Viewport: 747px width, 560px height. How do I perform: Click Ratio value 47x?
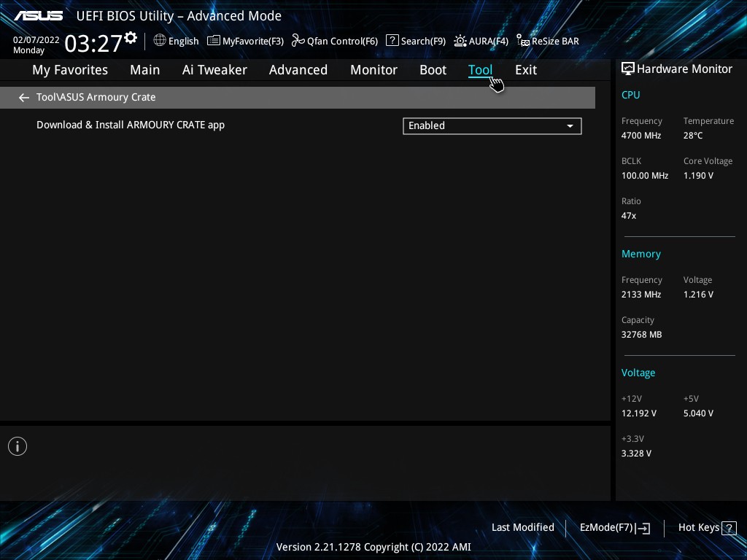tap(628, 216)
